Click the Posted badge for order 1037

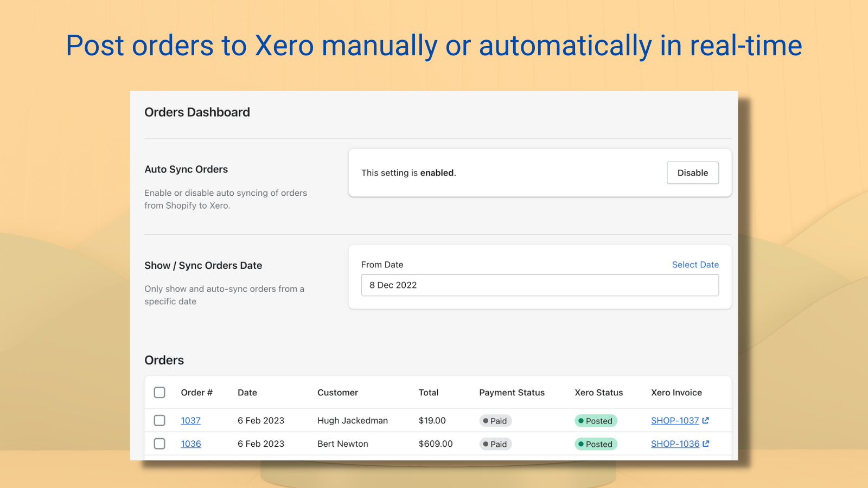(x=596, y=421)
